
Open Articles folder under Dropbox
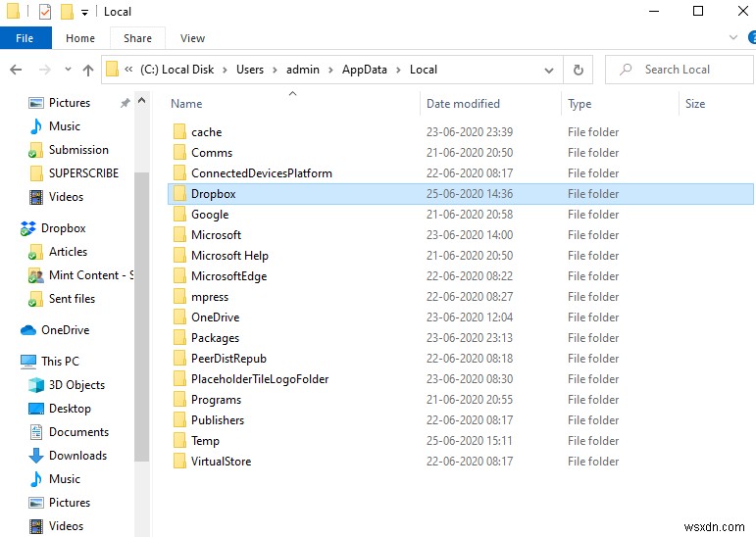(x=68, y=252)
